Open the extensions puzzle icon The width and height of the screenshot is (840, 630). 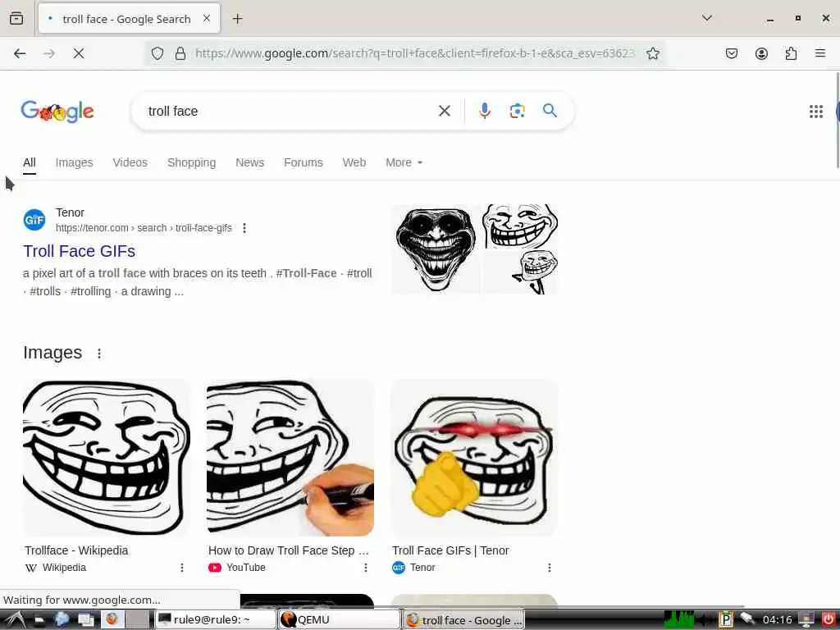[791, 53]
